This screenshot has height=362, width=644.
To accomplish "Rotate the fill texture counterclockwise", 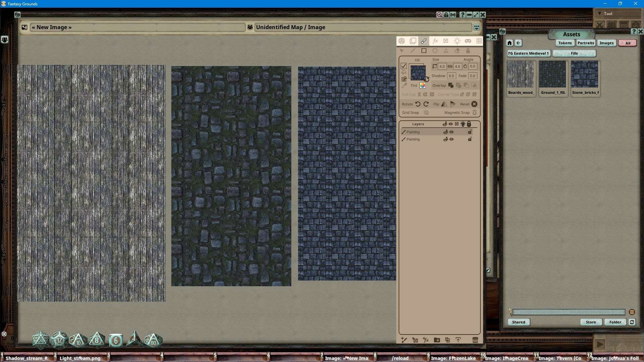I will click(418, 104).
